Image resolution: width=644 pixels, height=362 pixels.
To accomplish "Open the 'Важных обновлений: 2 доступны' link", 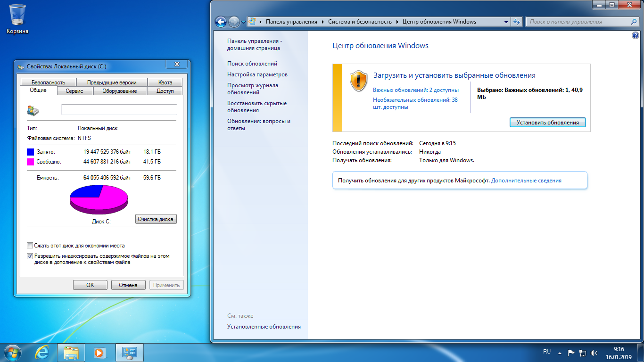I will point(415,90).
